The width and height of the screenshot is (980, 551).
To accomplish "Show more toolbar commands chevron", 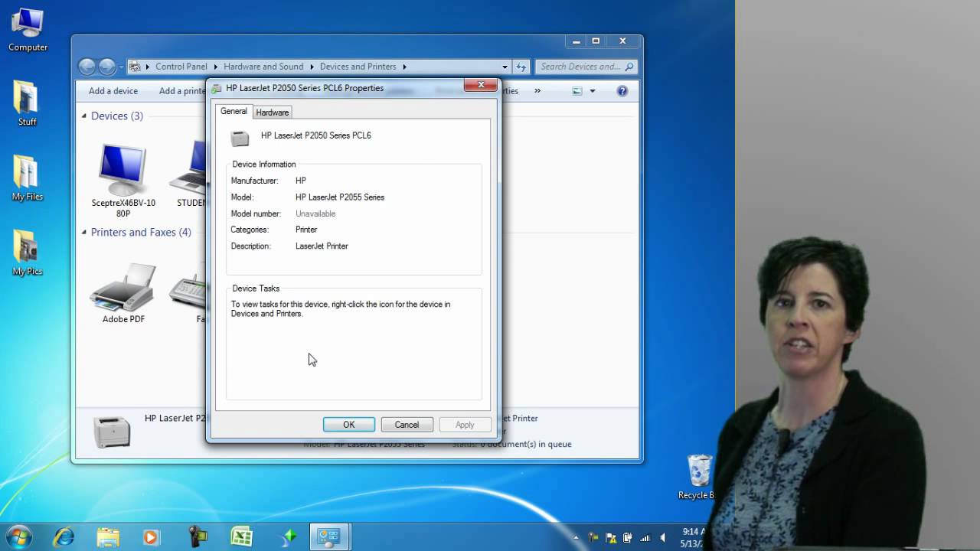I will click(537, 91).
